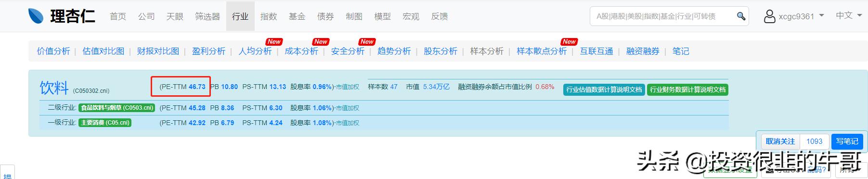Open the 公司 menu item
This screenshot has width=868, height=179.
[x=146, y=16]
